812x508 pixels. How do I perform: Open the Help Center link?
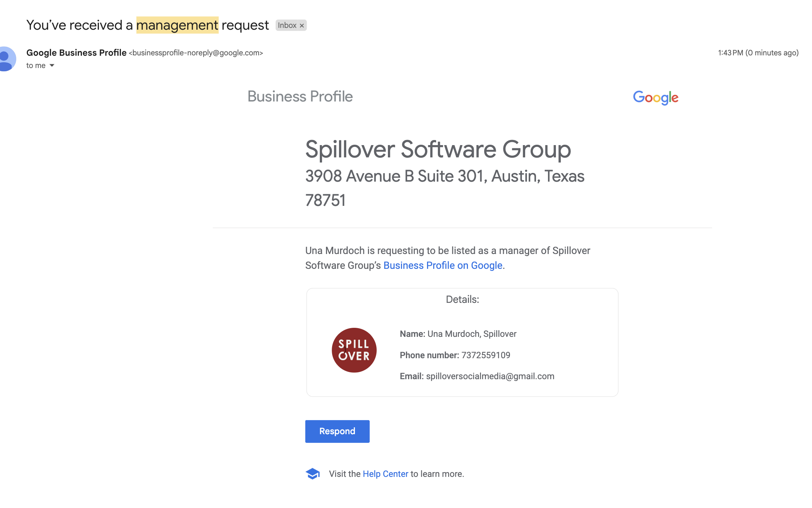(x=385, y=474)
